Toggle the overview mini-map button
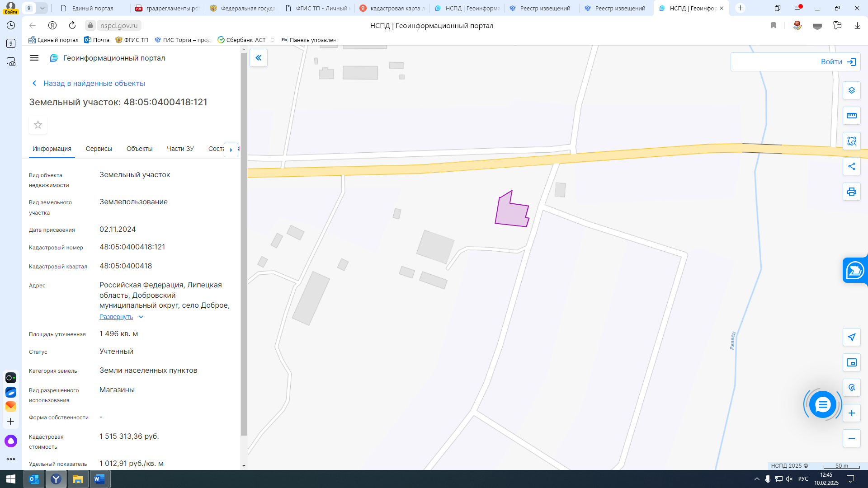Viewport: 868px width, 488px height. (851, 362)
